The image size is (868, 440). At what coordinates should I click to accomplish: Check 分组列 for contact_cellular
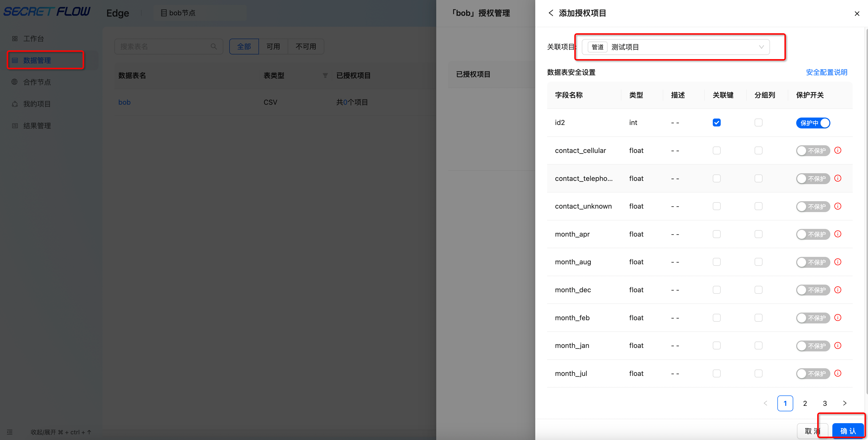pyautogui.click(x=758, y=151)
